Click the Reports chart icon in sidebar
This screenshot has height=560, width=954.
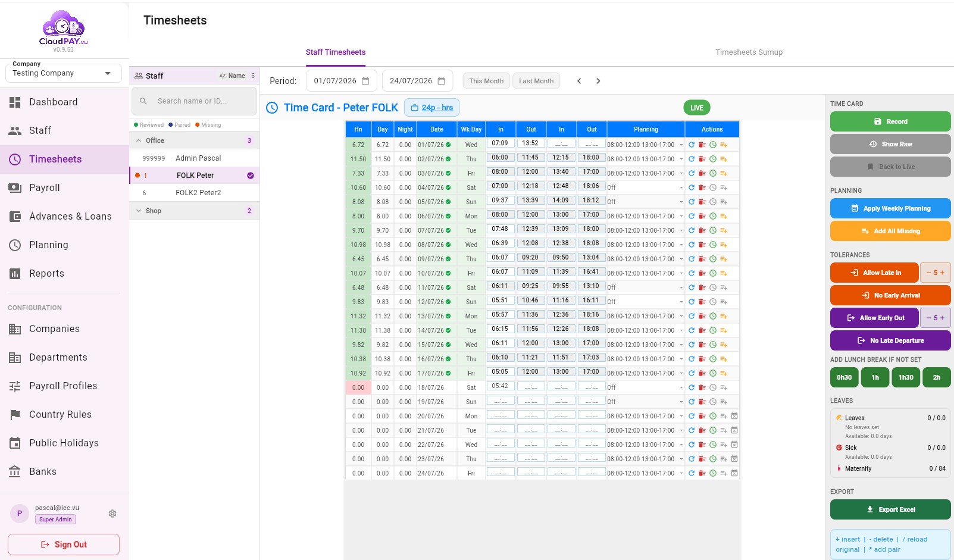pyautogui.click(x=15, y=273)
